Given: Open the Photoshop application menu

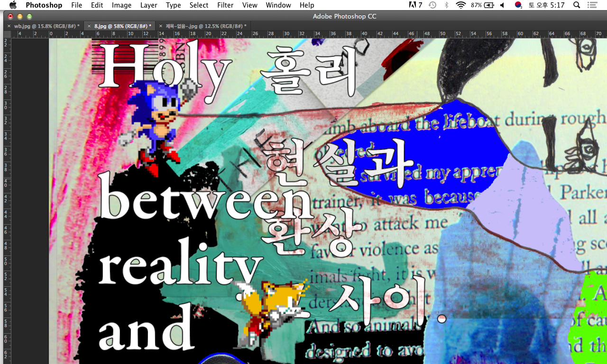Looking at the screenshot, I should pos(44,5).
